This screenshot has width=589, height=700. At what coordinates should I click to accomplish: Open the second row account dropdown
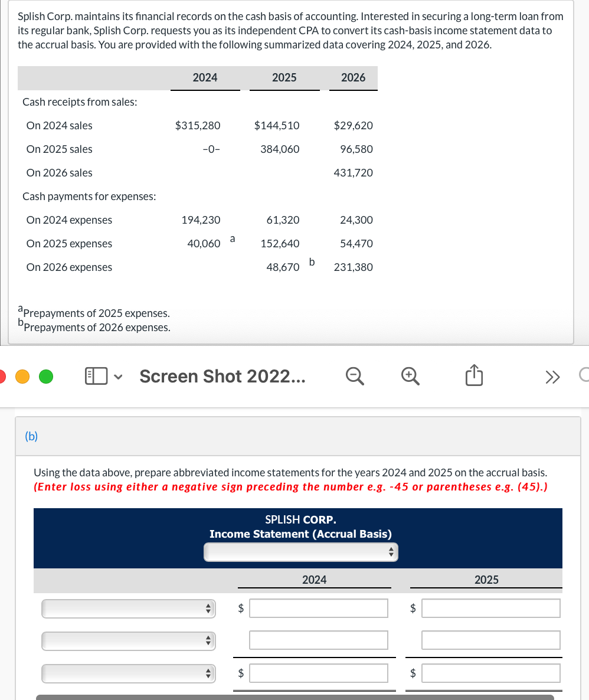coord(129,641)
